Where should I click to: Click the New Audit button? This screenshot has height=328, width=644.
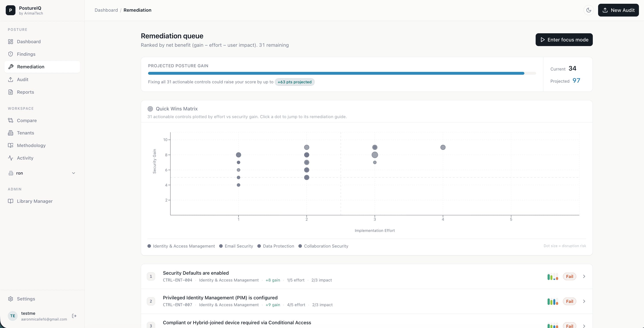(x=618, y=10)
